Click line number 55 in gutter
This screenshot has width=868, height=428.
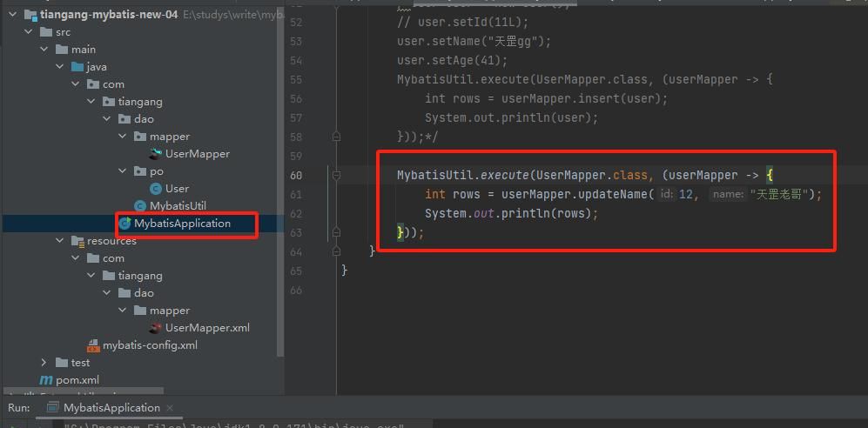point(296,80)
